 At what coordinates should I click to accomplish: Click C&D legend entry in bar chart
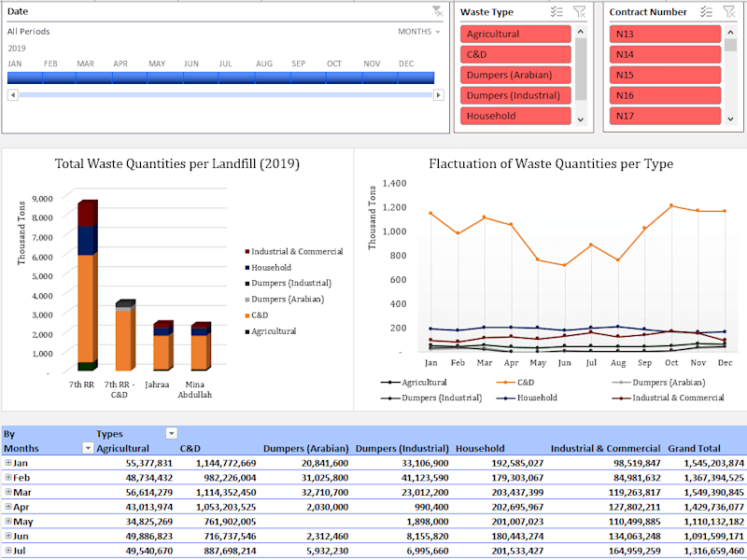tap(256, 315)
